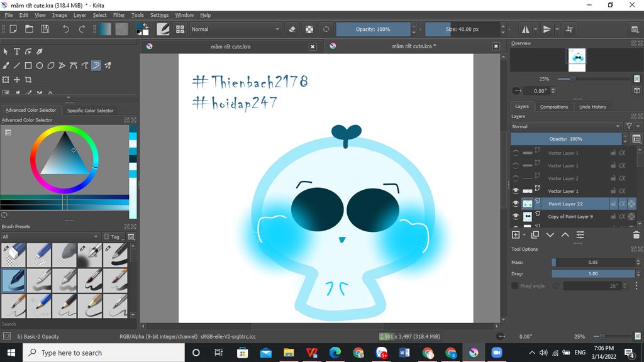644x362 pixels.
Task: Pick the Move tool
Action: [17, 80]
